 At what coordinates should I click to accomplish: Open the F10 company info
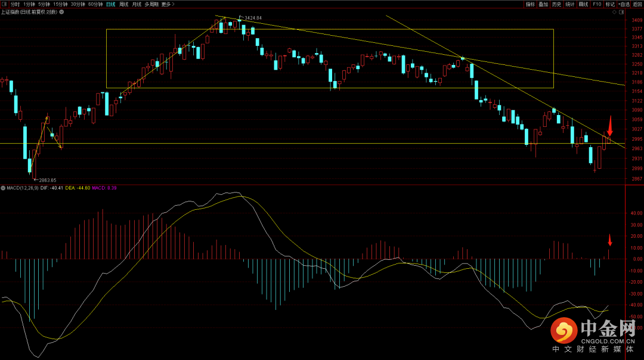[597, 4]
